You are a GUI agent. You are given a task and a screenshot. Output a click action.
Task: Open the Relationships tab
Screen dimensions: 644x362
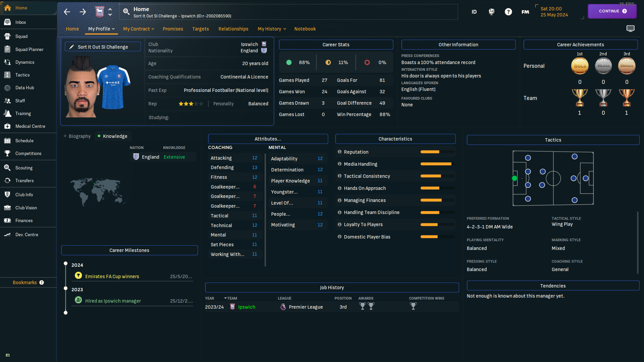point(233,29)
